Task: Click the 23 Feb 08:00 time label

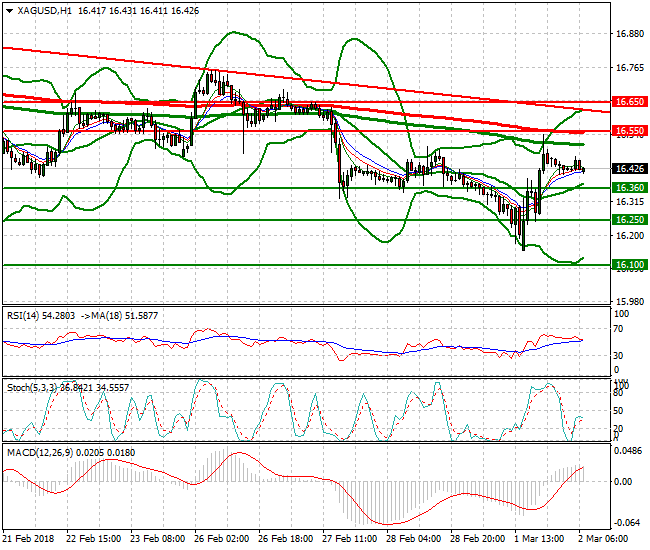Action: coord(158,539)
